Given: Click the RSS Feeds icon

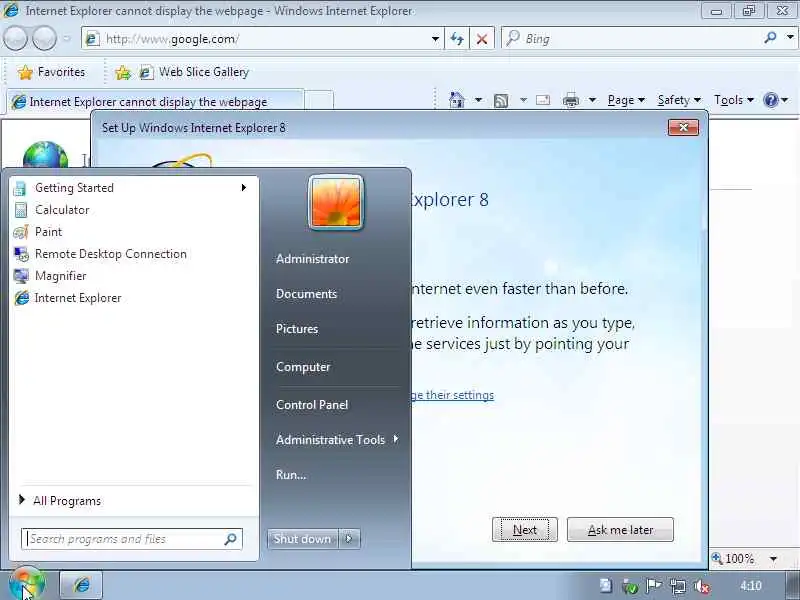Looking at the screenshot, I should click(501, 101).
